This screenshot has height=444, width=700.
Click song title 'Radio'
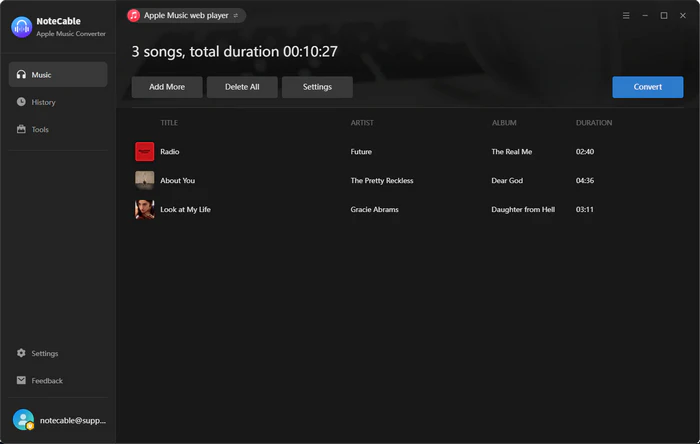(x=170, y=152)
